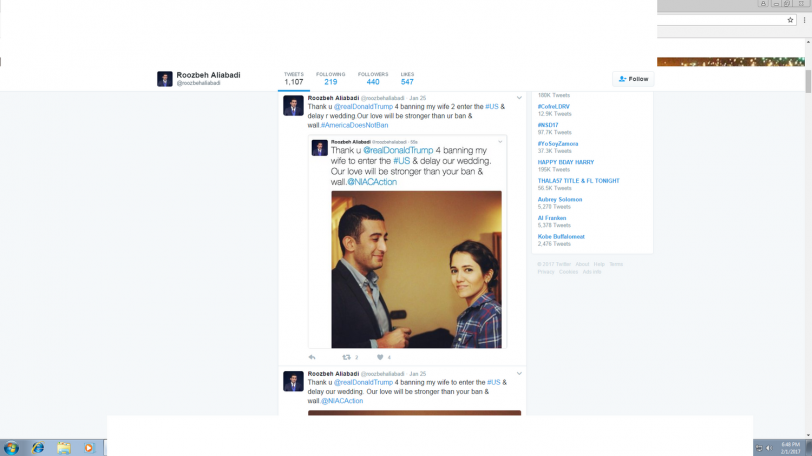The width and height of the screenshot is (812, 456).
Task: Click avatar beside first #AmericaDoesNotBan tweet
Action: (293, 106)
